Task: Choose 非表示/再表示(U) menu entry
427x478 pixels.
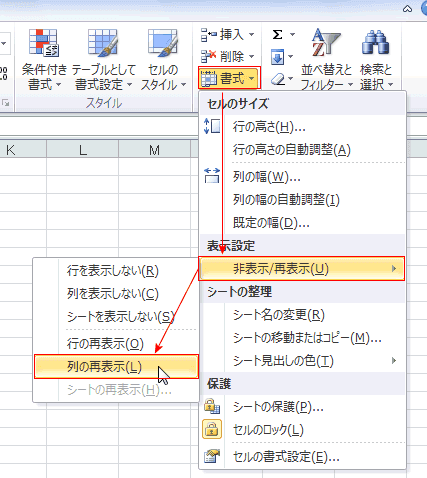Action: coord(302,268)
